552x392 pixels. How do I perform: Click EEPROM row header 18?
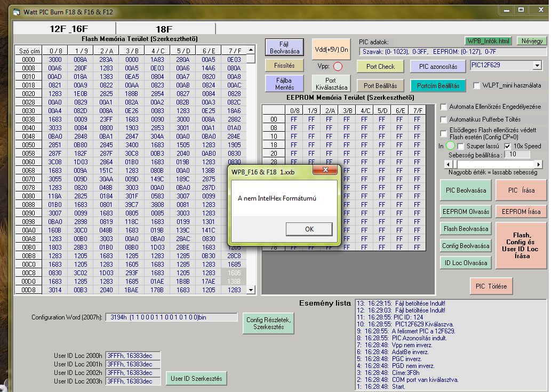click(x=274, y=145)
